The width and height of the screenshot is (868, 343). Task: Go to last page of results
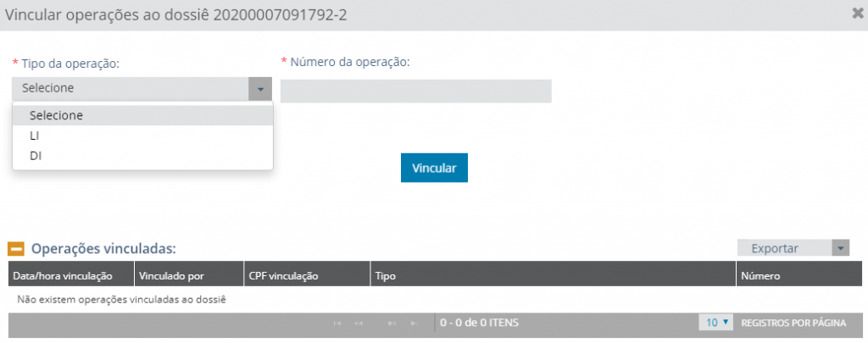[413, 323]
